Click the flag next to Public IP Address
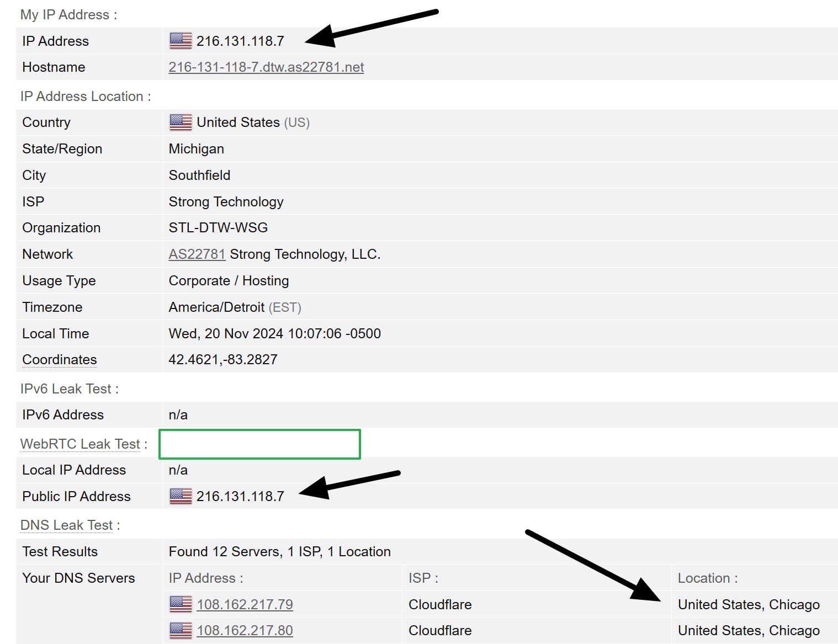 point(179,496)
